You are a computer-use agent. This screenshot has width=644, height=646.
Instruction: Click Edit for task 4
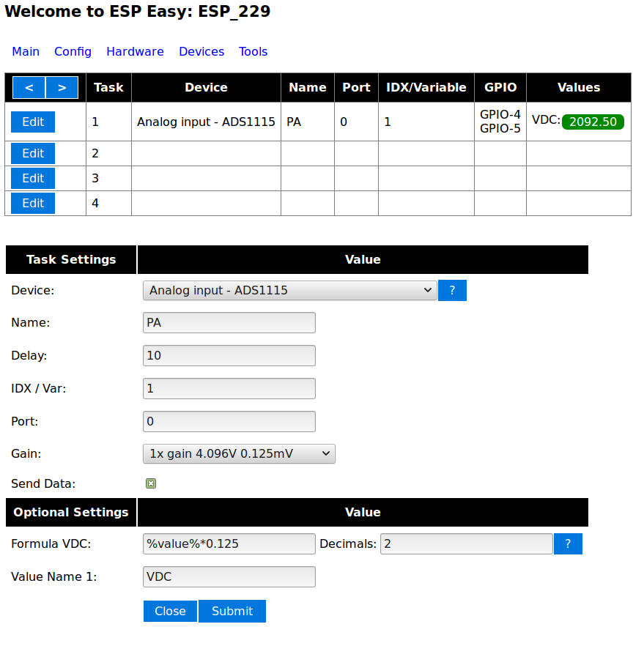pos(33,204)
